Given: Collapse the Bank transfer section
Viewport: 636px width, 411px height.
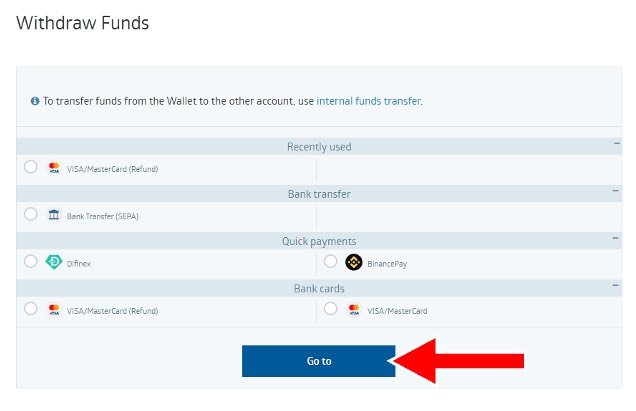Looking at the screenshot, I should (616, 192).
